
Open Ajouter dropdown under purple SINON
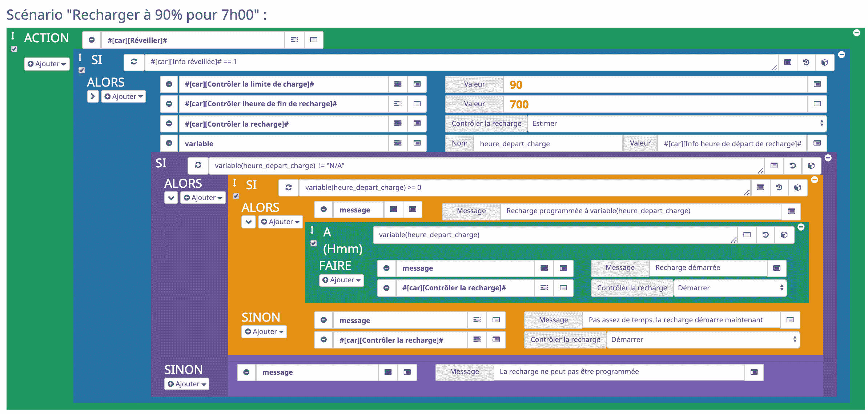tap(187, 384)
